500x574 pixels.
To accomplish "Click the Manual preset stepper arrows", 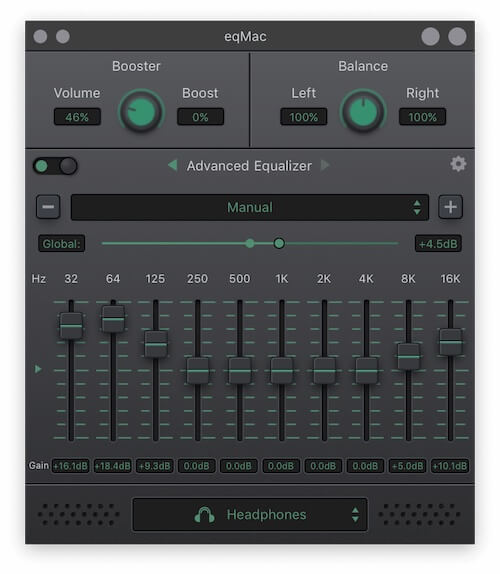I will (x=417, y=207).
